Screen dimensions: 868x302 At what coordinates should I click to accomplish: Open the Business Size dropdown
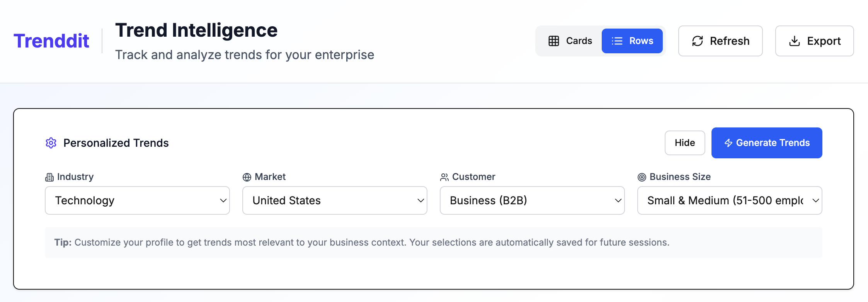click(729, 200)
